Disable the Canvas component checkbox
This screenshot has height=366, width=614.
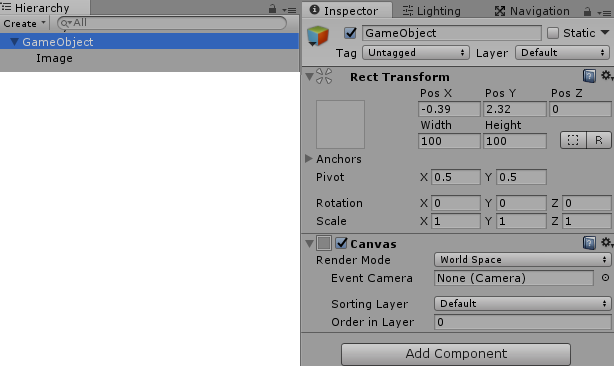click(x=341, y=243)
